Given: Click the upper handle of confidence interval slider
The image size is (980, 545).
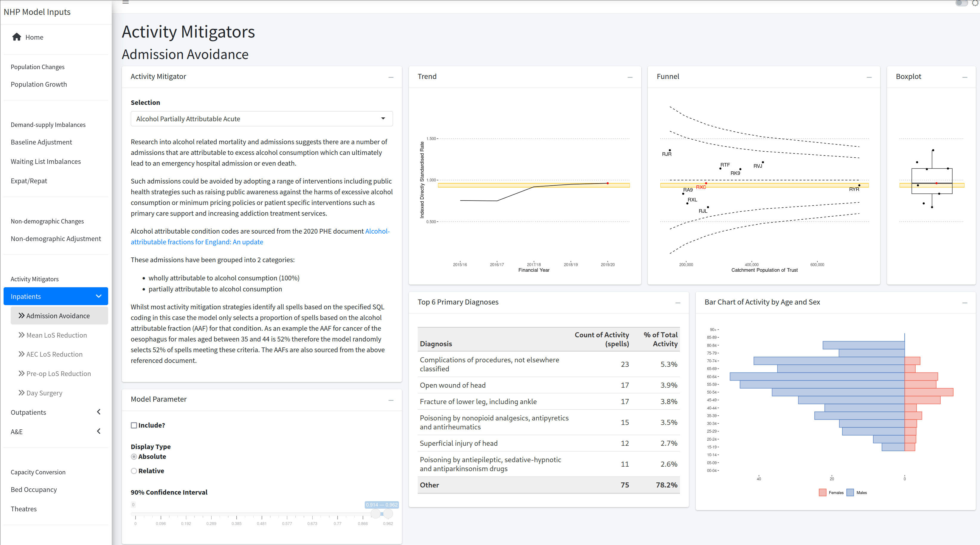Looking at the screenshot, I should (388, 514).
